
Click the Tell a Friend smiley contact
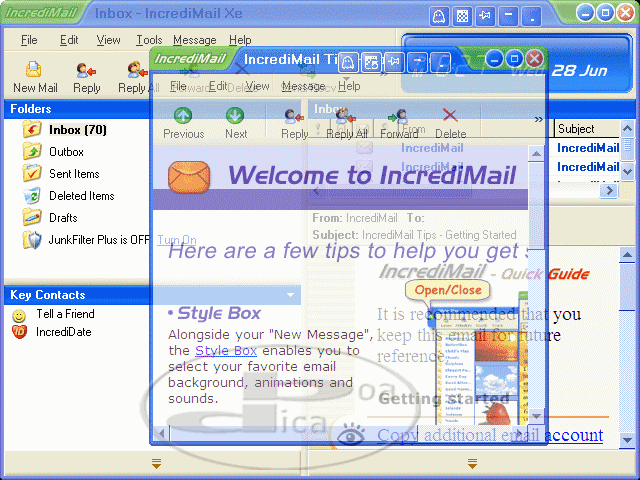point(65,314)
